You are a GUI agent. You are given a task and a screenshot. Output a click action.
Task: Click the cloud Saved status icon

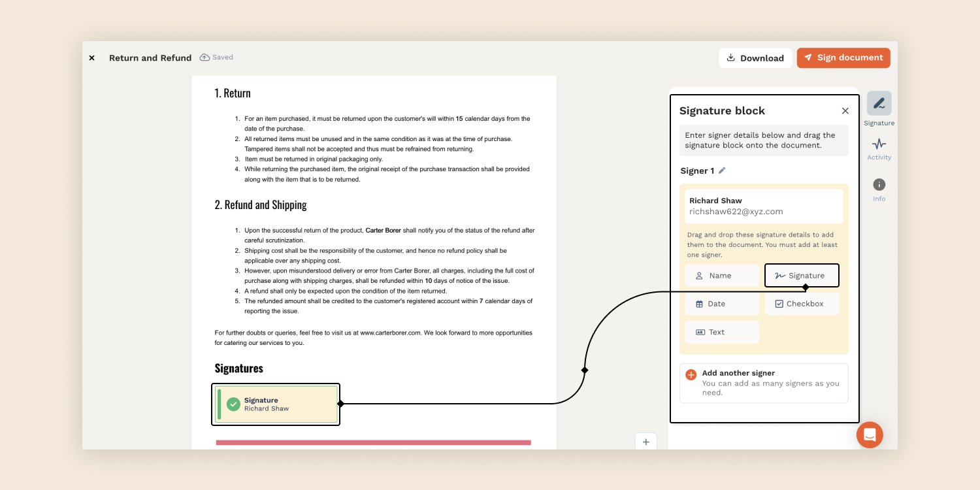[205, 57]
